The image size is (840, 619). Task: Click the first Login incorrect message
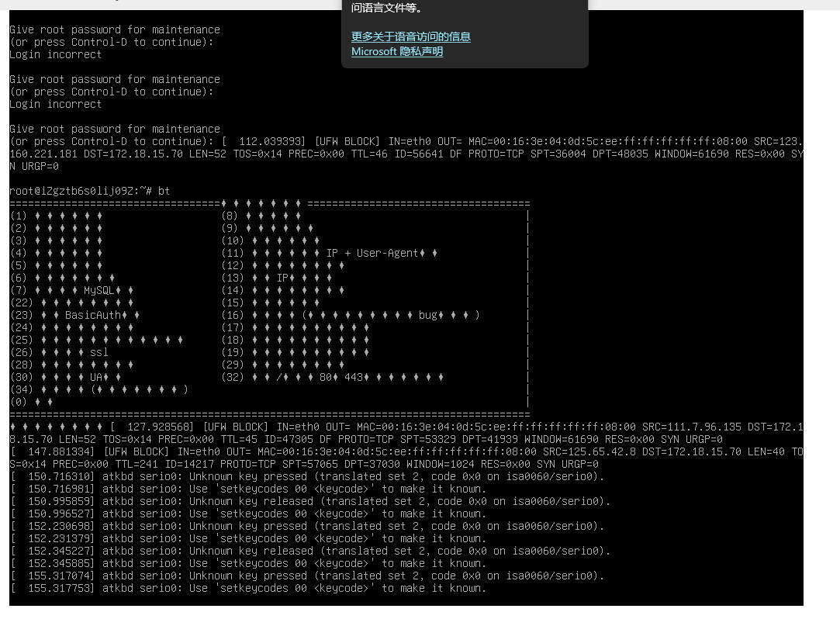55,54
